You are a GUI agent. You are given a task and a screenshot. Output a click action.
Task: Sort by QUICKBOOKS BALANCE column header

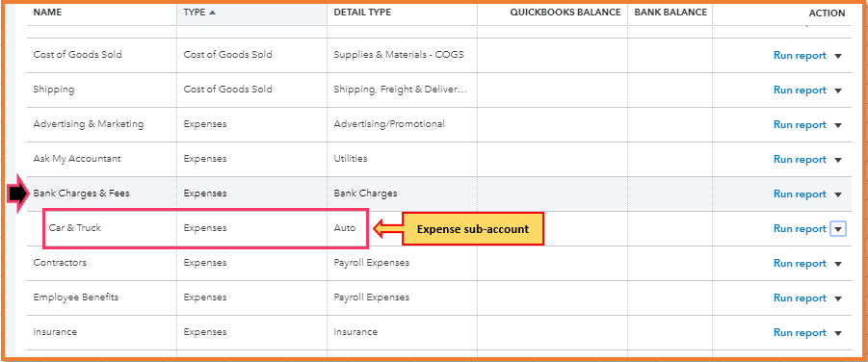coord(566,13)
